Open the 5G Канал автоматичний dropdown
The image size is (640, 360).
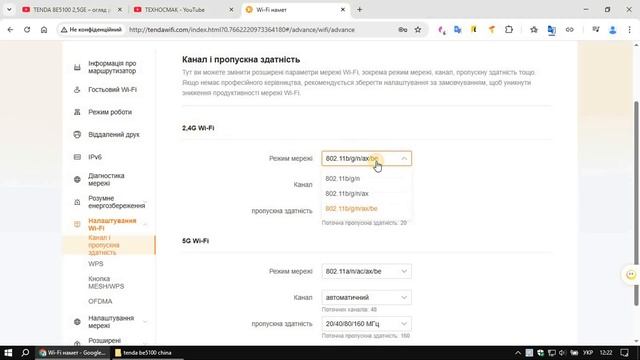(x=366, y=298)
